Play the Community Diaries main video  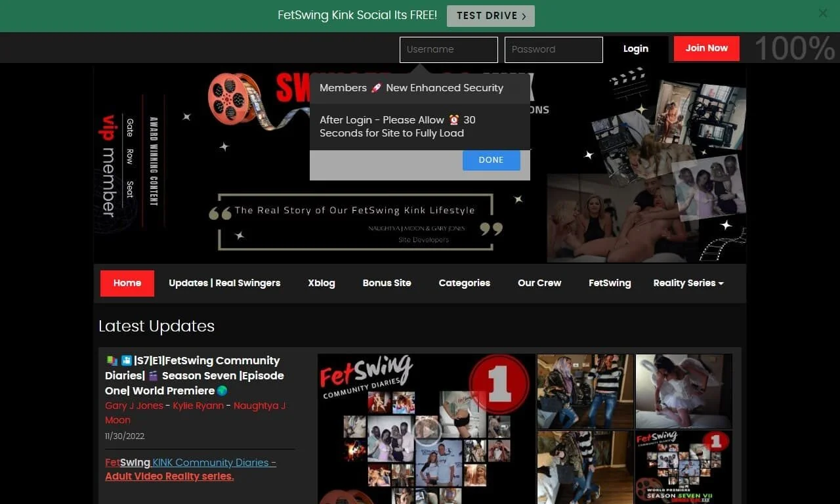(x=427, y=430)
